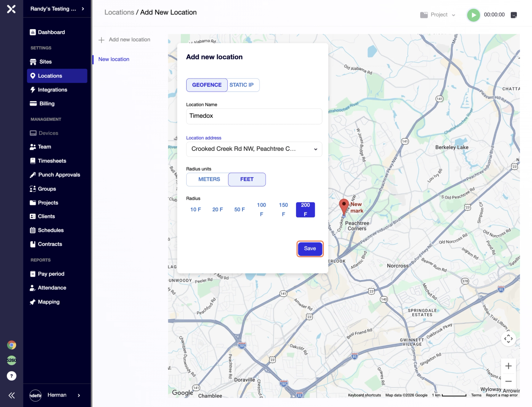This screenshot has height=407, width=532.
Task: Click the Projects folder icon in the sidebar
Action: pyautogui.click(x=33, y=203)
